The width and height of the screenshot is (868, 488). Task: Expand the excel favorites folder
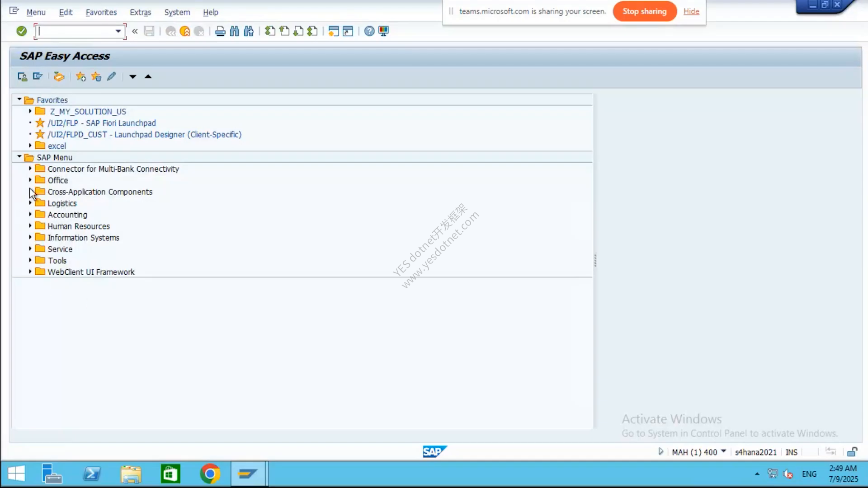coord(30,145)
